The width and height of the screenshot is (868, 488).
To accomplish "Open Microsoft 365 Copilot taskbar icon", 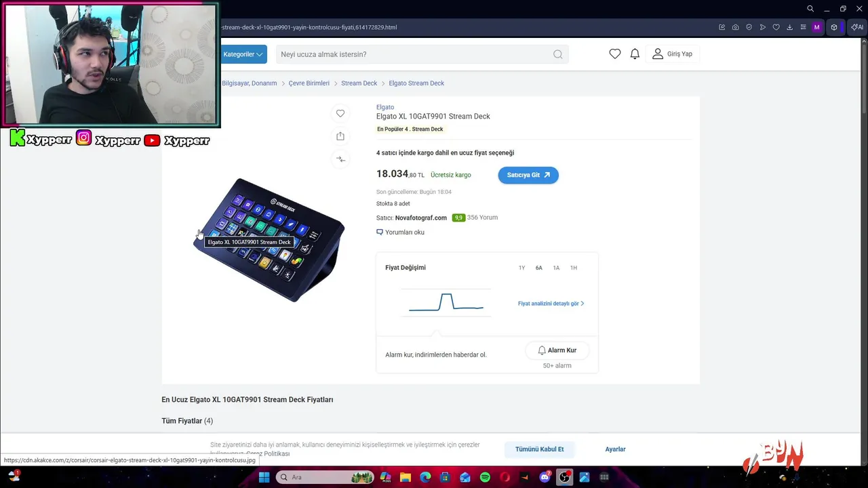I will (386, 477).
